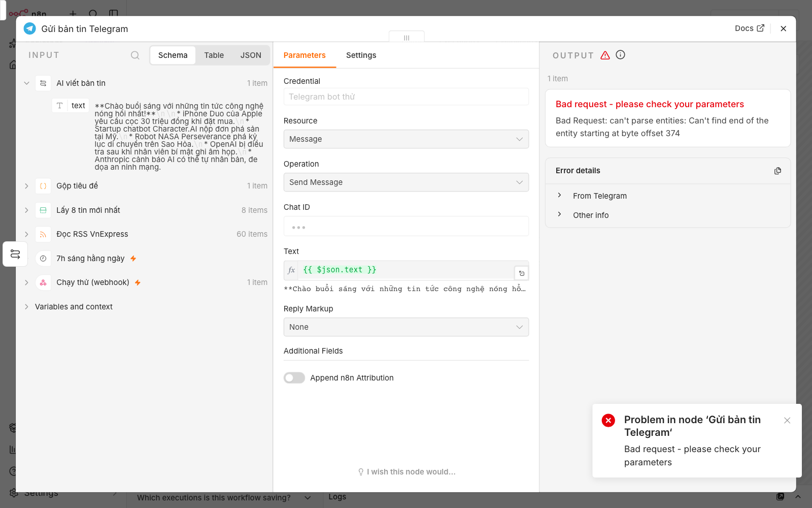The height and width of the screenshot is (508, 812).
Task: Click the Chat ID input field
Action: 406,226
